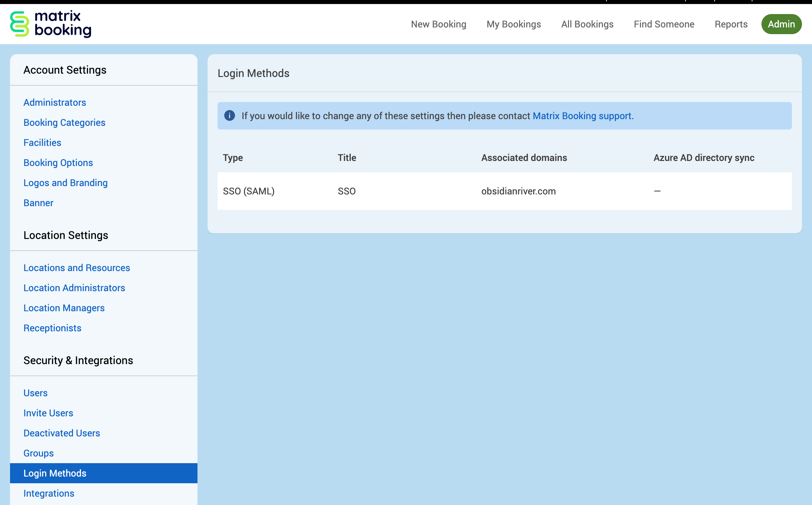
Task: Open Receptionists settings
Action: [x=53, y=328]
